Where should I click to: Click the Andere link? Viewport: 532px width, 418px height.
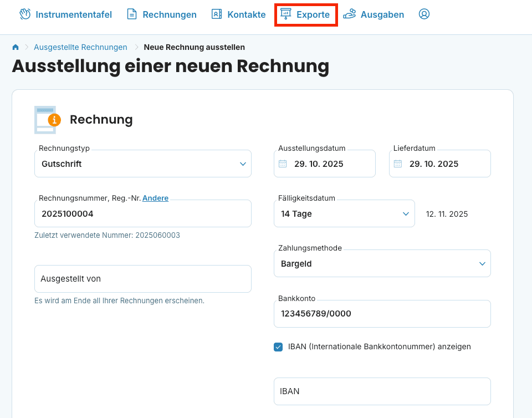coord(155,198)
